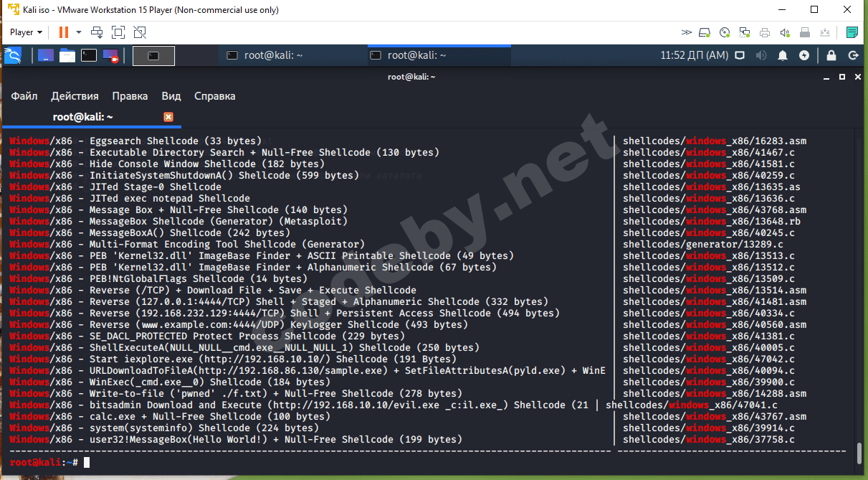The width and height of the screenshot is (868, 480).
Task: Expand the VMware devices chevron
Action: [686, 32]
